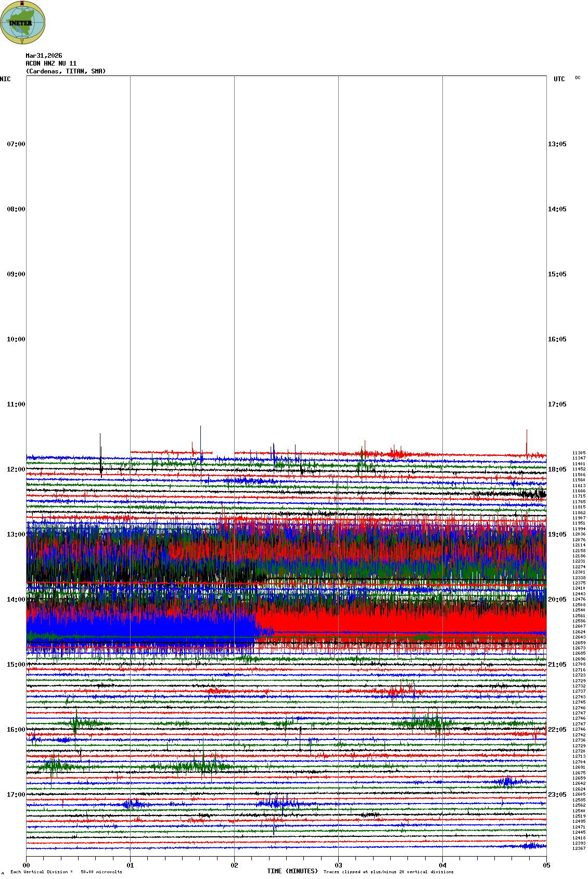Screen dimensions: 588x879
Task: Click the TIME (MINUTES) axis title
Action: point(292,871)
